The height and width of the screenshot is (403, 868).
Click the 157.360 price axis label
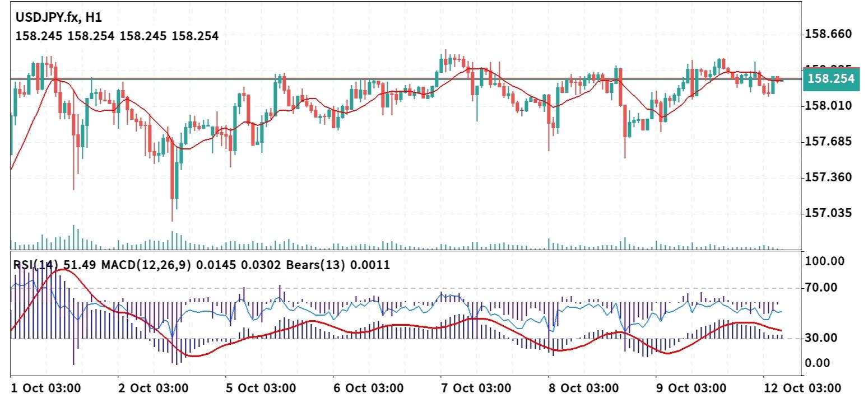tap(828, 177)
